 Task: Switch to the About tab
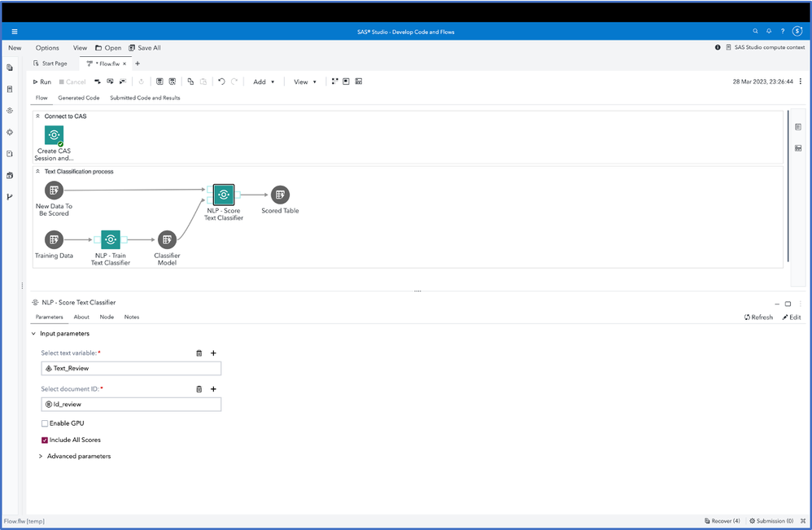tap(81, 317)
